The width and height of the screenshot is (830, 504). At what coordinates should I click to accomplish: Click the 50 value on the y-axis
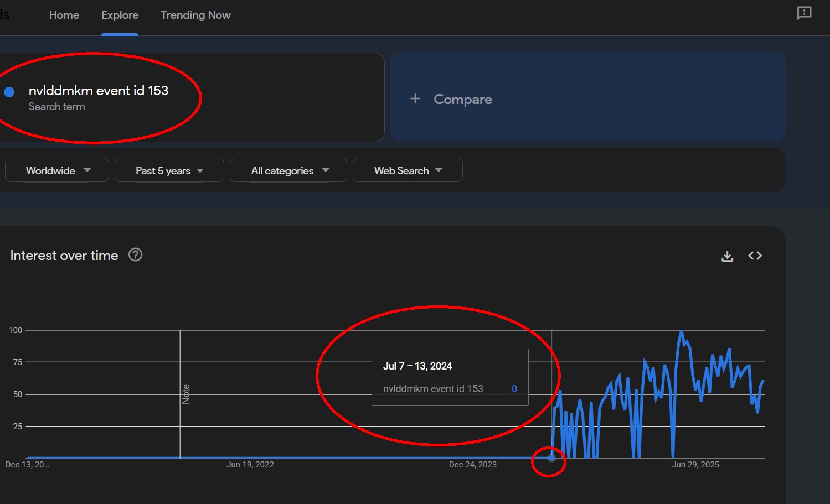(18, 394)
